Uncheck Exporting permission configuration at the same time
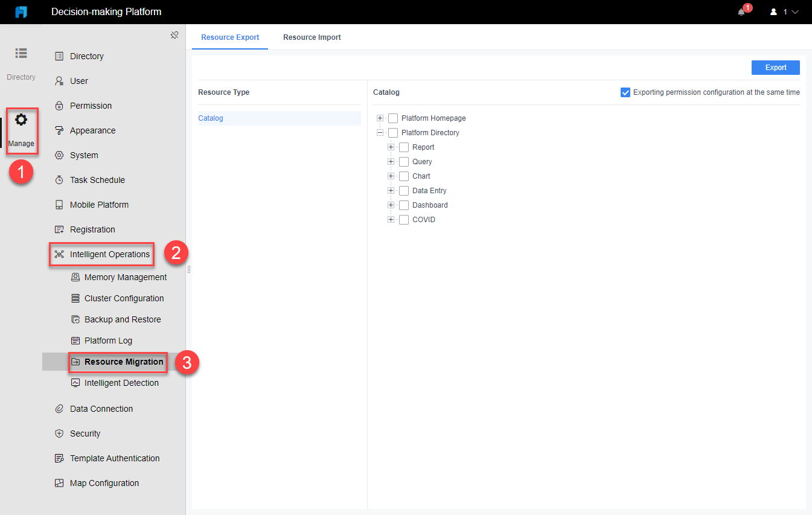 click(x=625, y=92)
